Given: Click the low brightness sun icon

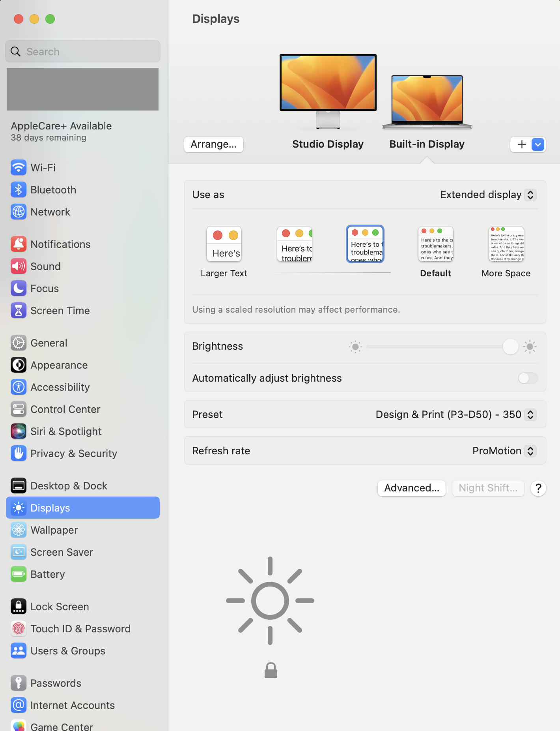Looking at the screenshot, I should [355, 347].
